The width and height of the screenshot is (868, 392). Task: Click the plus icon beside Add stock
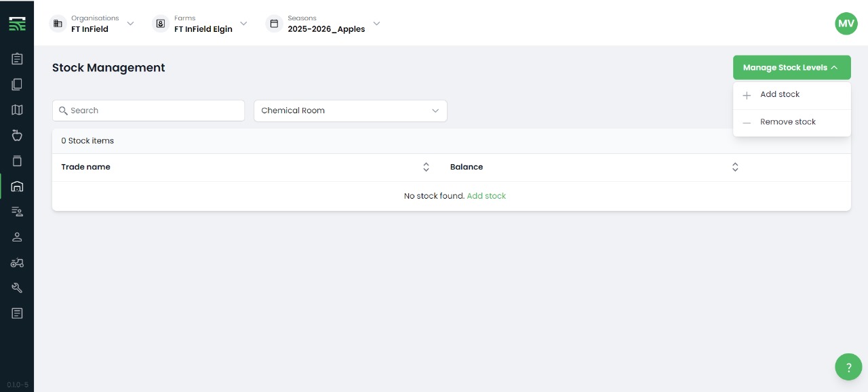pyautogui.click(x=747, y=96)
